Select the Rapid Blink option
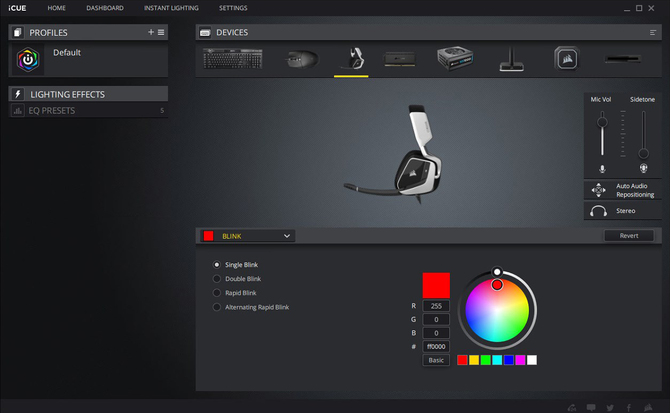Screen dimensions: 670x413 point(235,293)
